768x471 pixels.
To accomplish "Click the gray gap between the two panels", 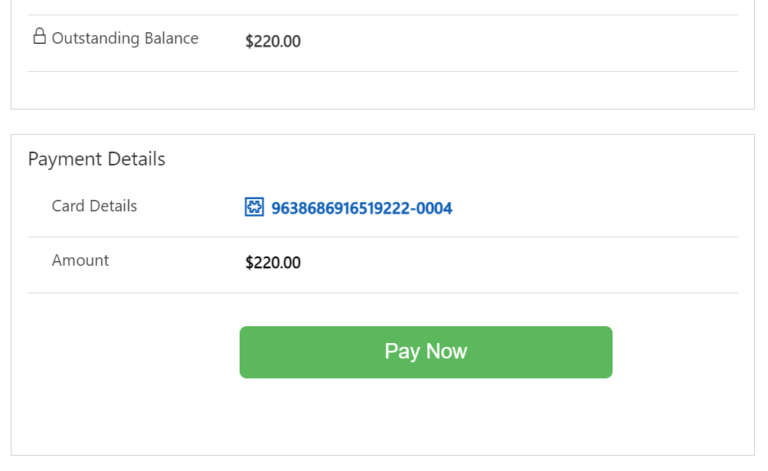I will click(380, 121).
